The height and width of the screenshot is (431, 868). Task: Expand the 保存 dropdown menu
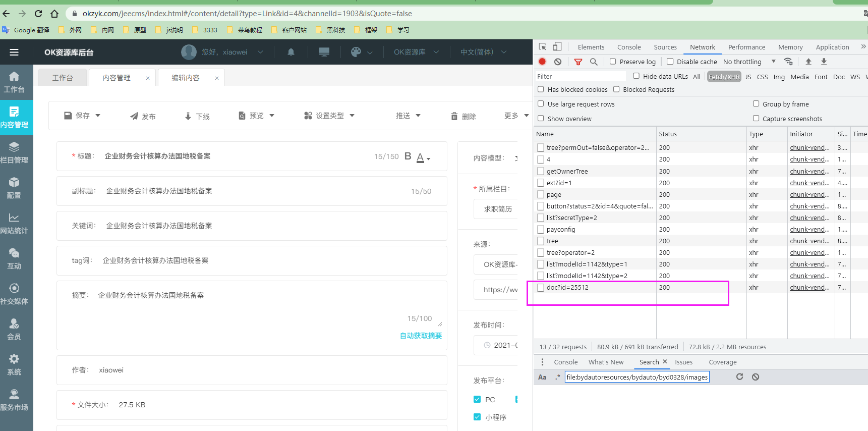[98, 116]
